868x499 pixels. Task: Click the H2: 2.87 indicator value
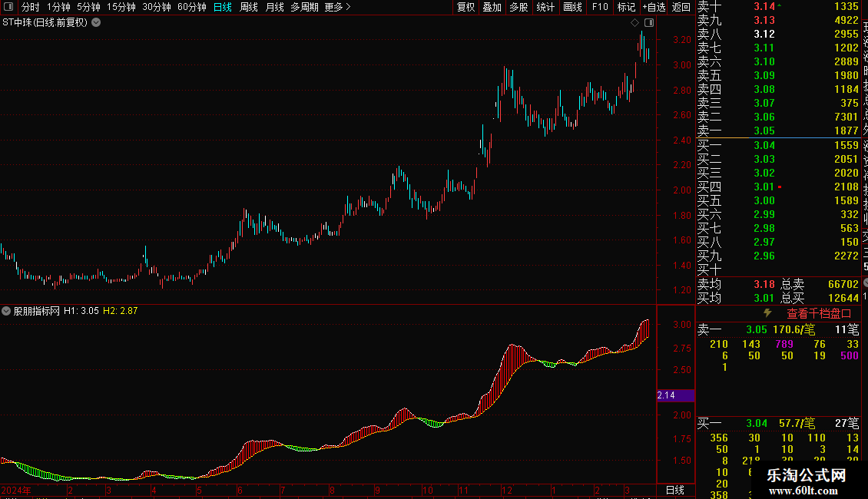tap(120, 311)
